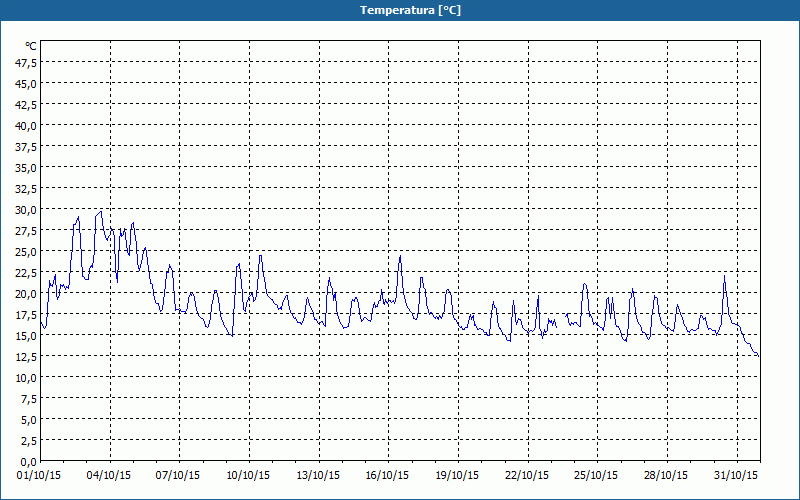Select the 40,0 y-axis label
The image size is (800, 500).
click(x=27, y=126)
